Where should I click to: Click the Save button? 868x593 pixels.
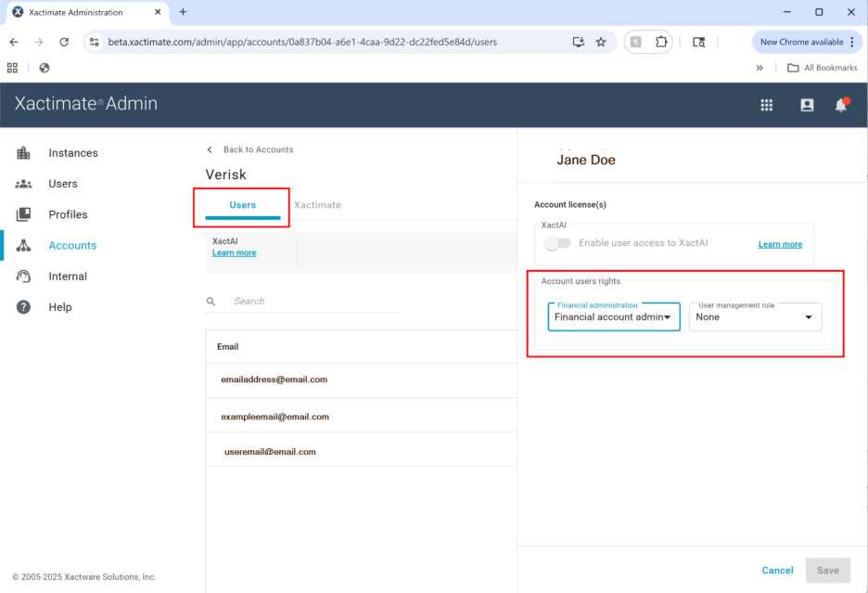pyautogui.click(x=828, y=571)
